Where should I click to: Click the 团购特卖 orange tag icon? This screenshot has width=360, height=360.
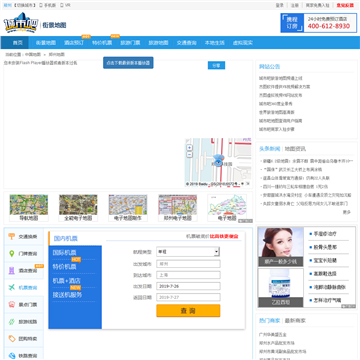pos(12,339)
